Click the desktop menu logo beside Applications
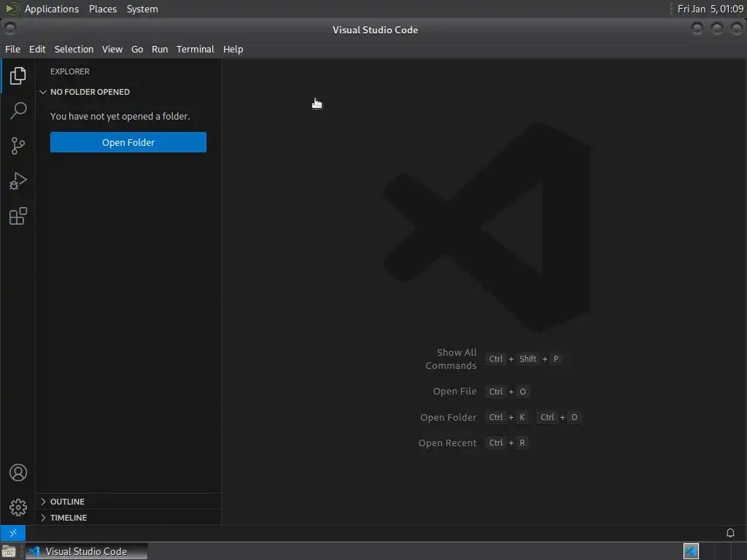The height and width of the screenshot is (560, 747). tap(12, 9)
